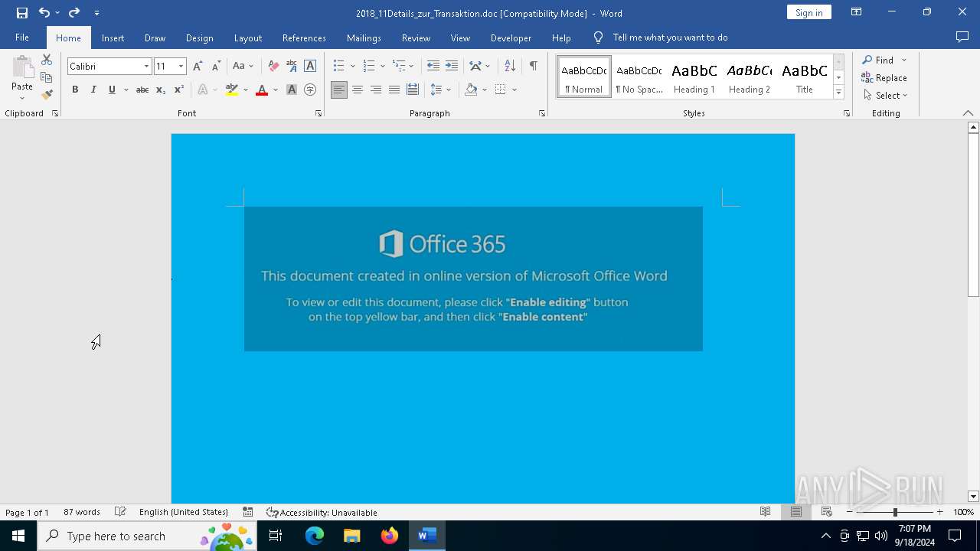Click Tell me what you want to do

[x=670, y=37]
